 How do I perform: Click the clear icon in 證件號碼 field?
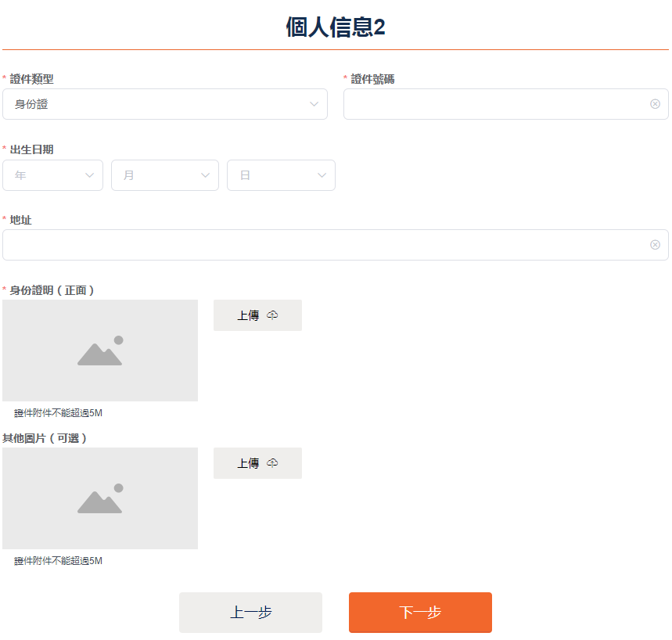tap(655, 104)
